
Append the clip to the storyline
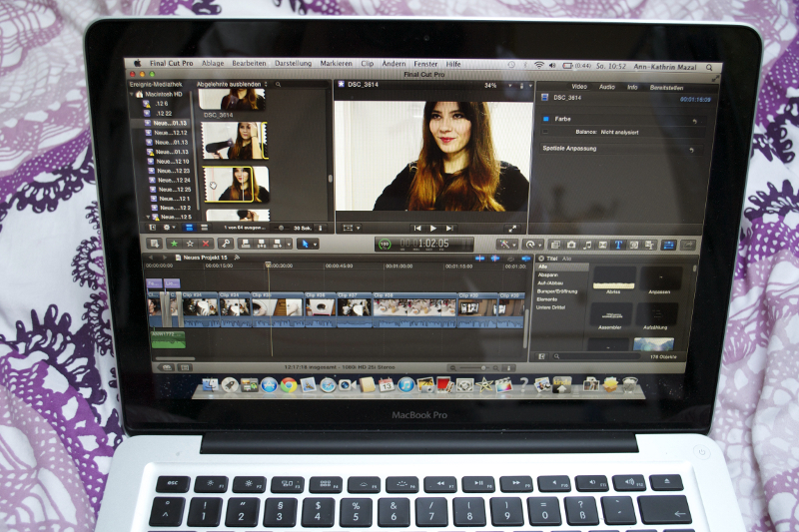278,244
